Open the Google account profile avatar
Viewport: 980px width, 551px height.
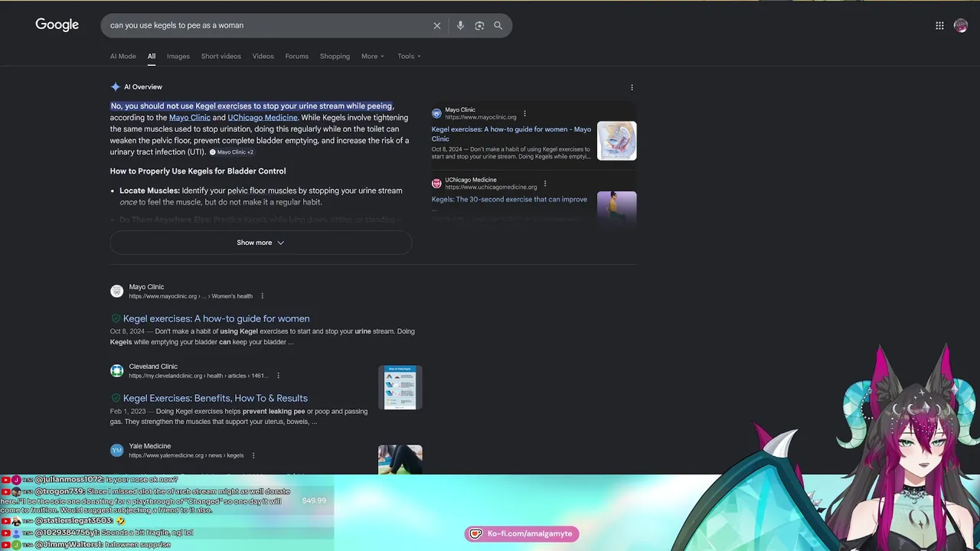point(961,25)
